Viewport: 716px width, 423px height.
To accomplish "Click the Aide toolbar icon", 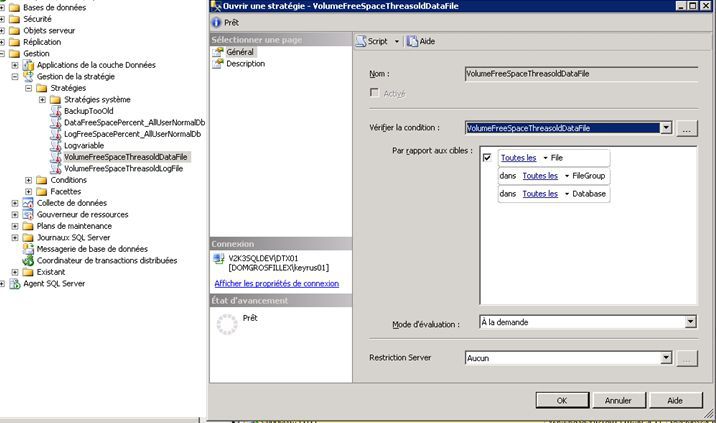I will click(x=412, y=41).
